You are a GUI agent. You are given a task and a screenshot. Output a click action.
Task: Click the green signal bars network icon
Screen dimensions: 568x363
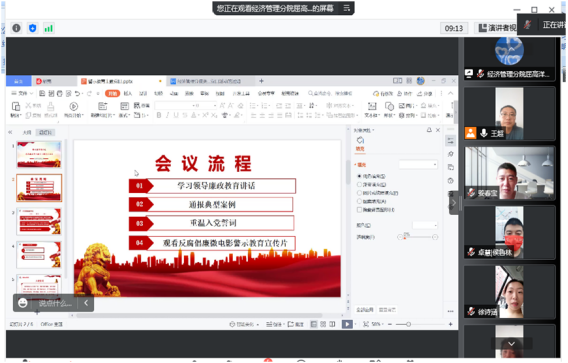click(x=49, y=28)
